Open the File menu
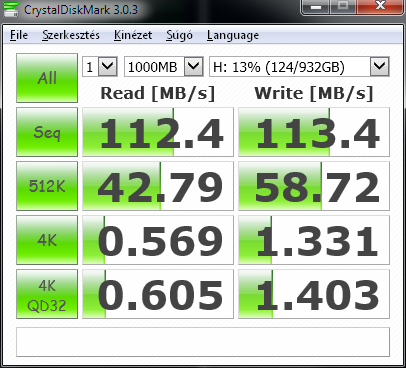 (19, 35)
